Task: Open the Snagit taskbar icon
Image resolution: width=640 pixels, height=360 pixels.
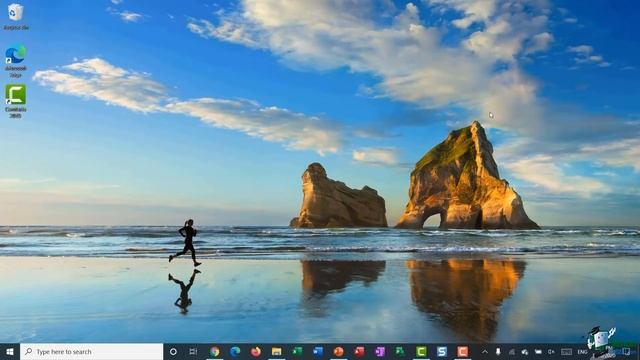Action: (442, 351)
